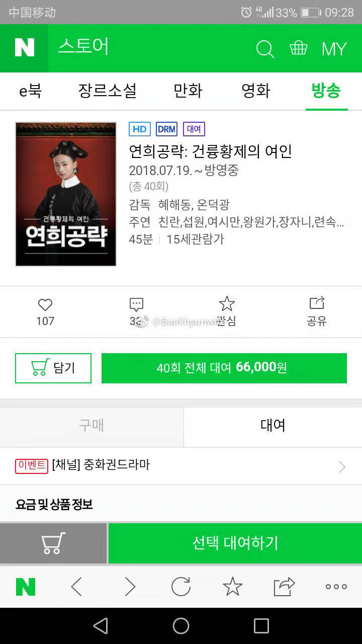Tap the grey cart icon at bottom
This screenshot has width=362, height=644.
click(53, 543)
